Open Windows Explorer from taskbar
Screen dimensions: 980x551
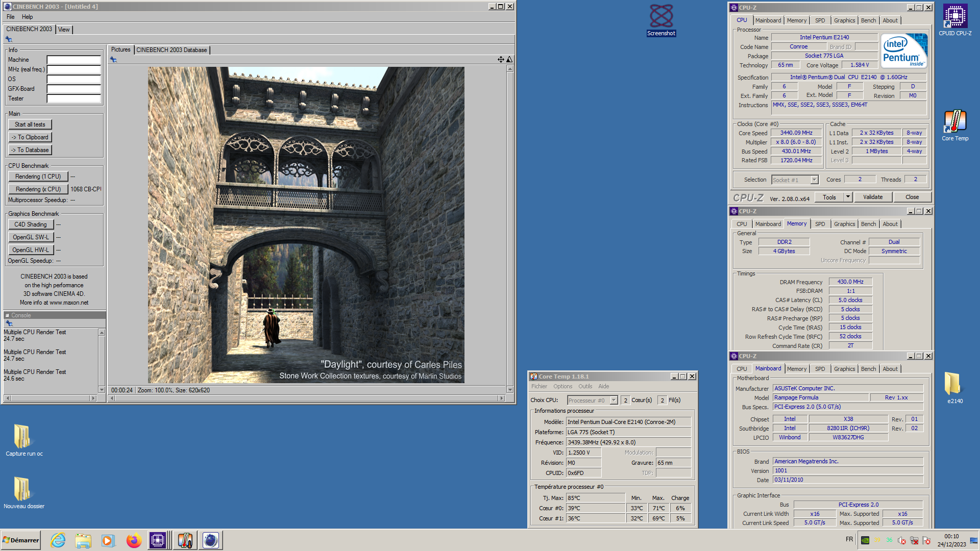tap(83, 540)
